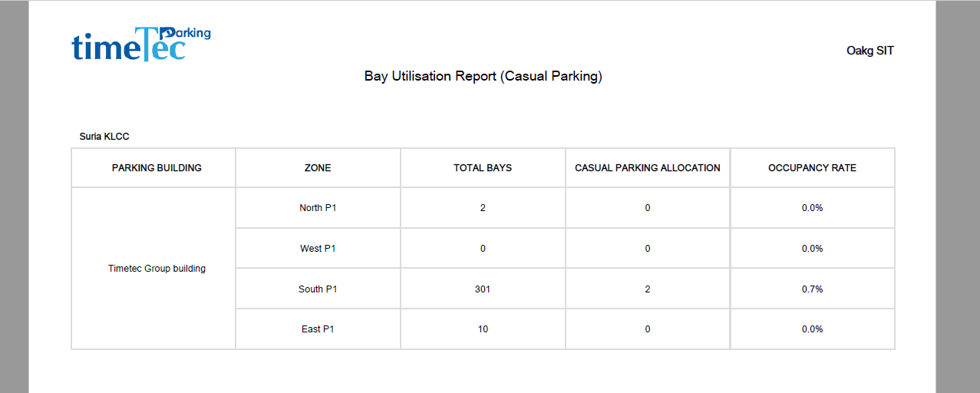Viewport: 980px width, 393px height.
Task: Click the TimeTec Parking logo
Action: pos(141,44)
